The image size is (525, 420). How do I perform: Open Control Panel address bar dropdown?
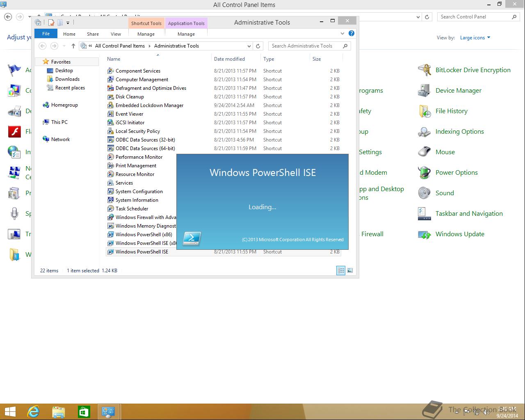tap(418, 17)
